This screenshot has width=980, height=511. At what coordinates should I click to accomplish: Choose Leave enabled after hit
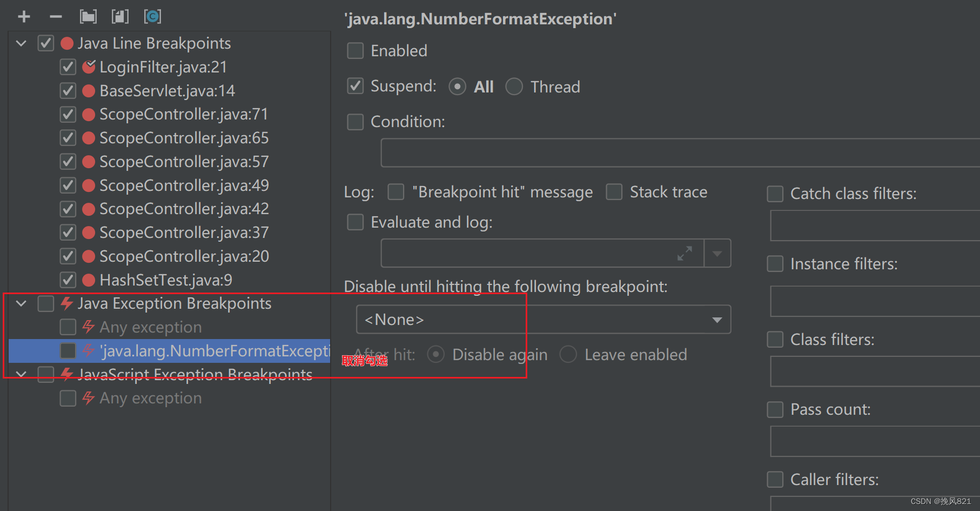tap(568, 354)
